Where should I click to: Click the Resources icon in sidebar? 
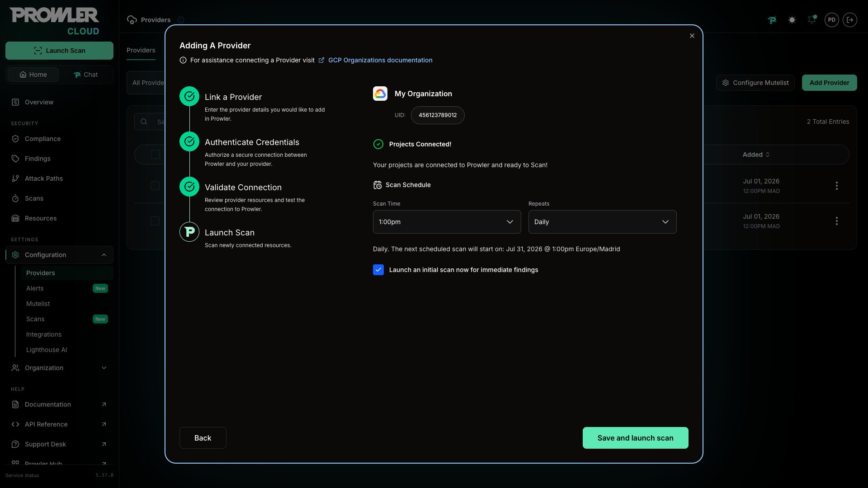pos(15,218)
